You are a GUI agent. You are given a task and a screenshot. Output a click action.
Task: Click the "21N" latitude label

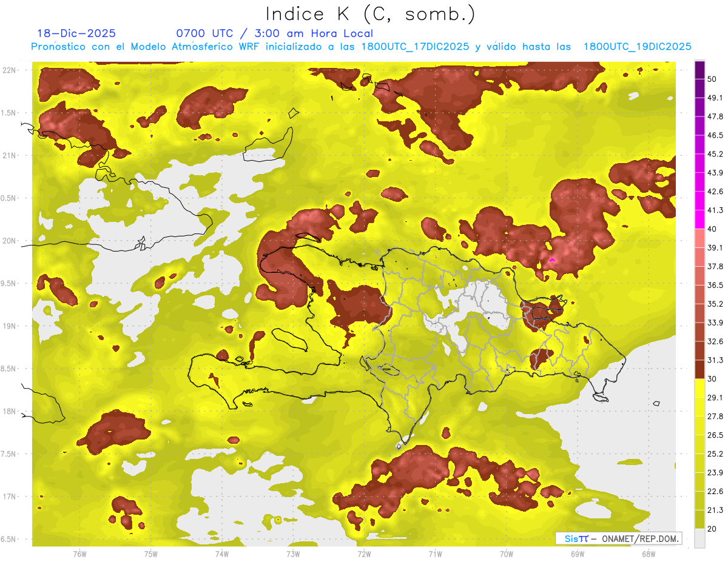(9, 155)
